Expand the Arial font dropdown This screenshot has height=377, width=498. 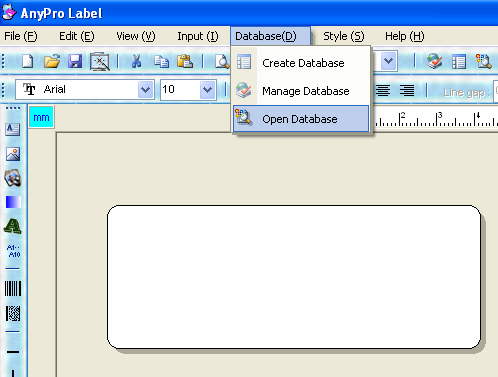[145, 89]
